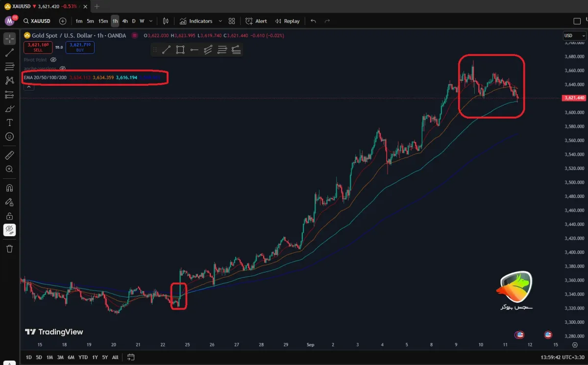Open the go-to-date calendar icon
Screen dimensions: 588x365
pos(130,357)
